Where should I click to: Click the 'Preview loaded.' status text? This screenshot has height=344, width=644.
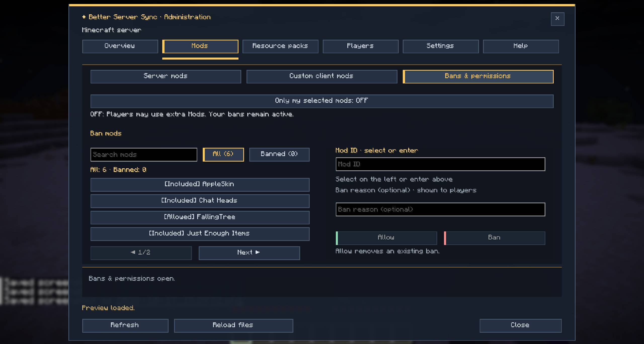coord(108,308)
